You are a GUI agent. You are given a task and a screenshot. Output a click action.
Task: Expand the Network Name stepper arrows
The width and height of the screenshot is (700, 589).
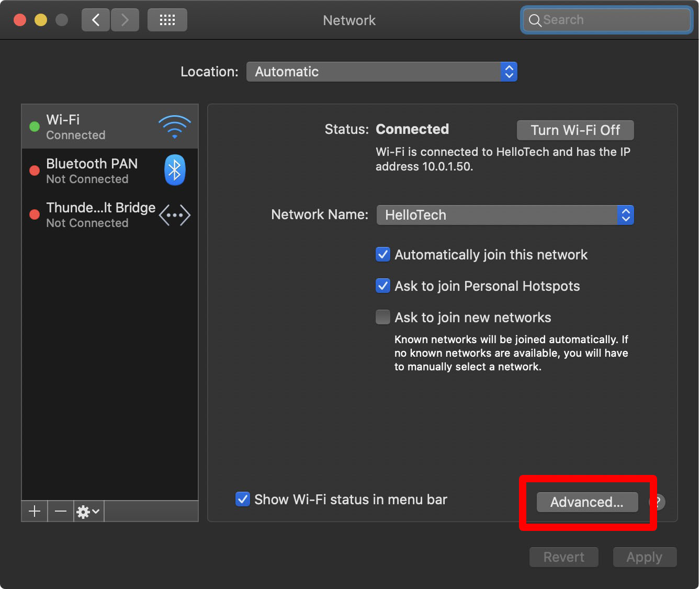coord(626,214)
